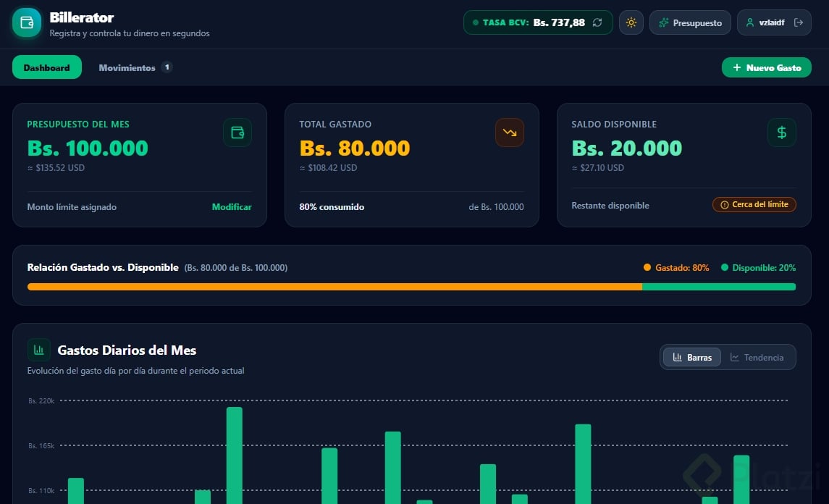Click the Gastos Diarios del Mes heading

[127, 350]
